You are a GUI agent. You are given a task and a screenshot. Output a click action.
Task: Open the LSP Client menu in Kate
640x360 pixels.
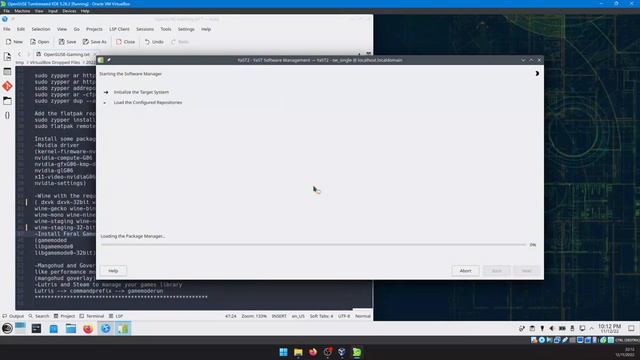pyautogui.click(x=119, y=29)
